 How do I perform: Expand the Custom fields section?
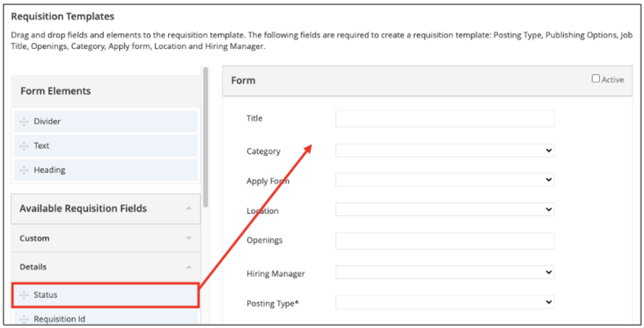point(189,238)
